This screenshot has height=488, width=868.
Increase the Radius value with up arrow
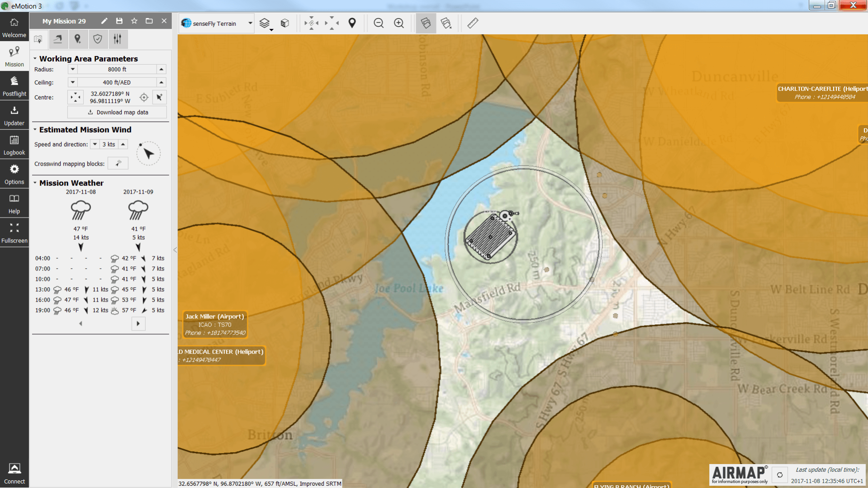click(x=161, y=69)
